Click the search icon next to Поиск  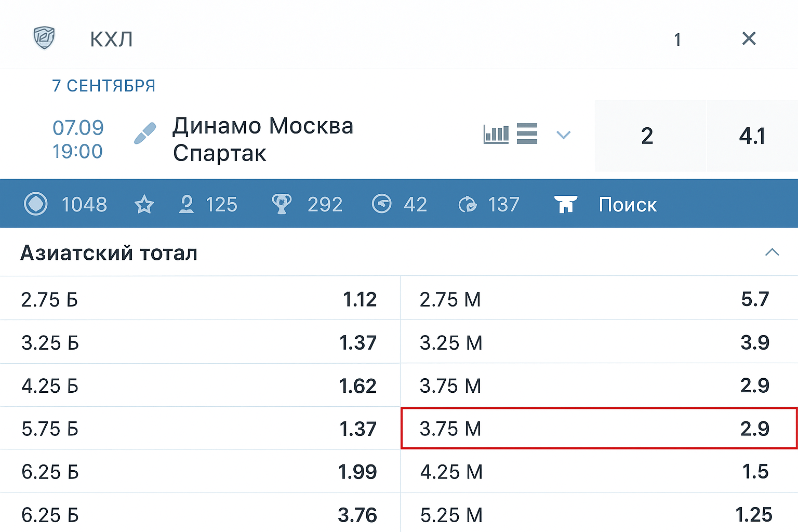[566, 204]
